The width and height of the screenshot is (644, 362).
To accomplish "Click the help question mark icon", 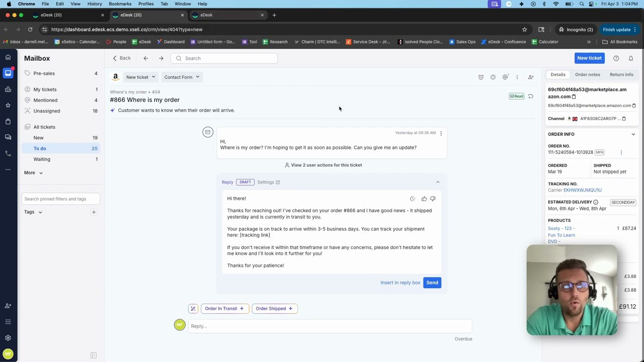I will coord(616,58).
